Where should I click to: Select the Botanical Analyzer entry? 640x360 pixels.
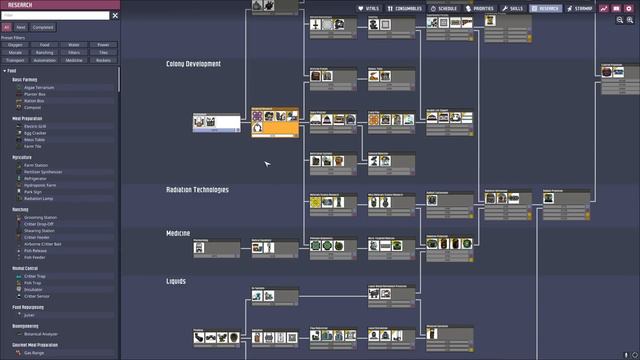(x=64, y=334)
